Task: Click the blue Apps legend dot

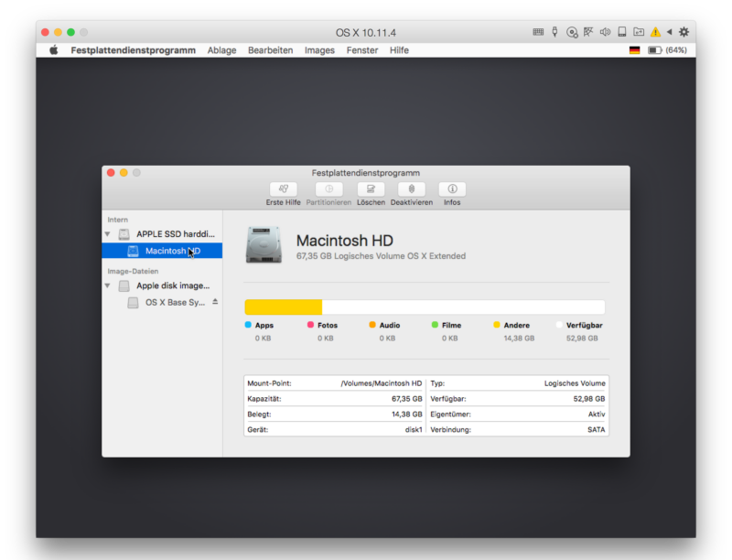Action: point(248,325)
